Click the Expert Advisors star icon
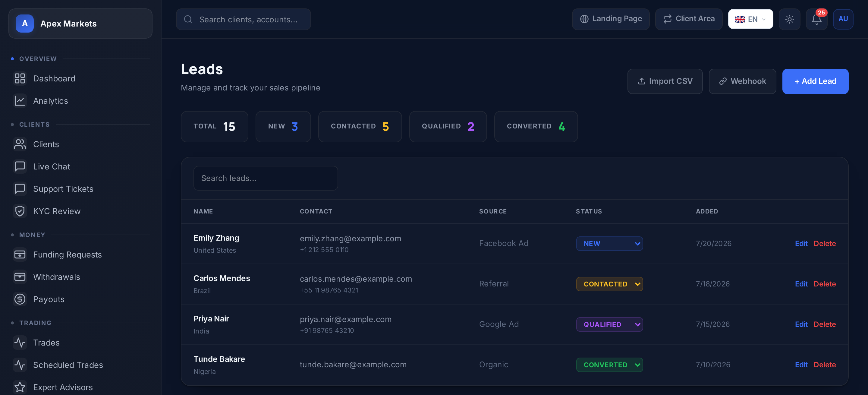Image resolution: width=868 pixels, height=395 pixels. [x=20, y=387]
